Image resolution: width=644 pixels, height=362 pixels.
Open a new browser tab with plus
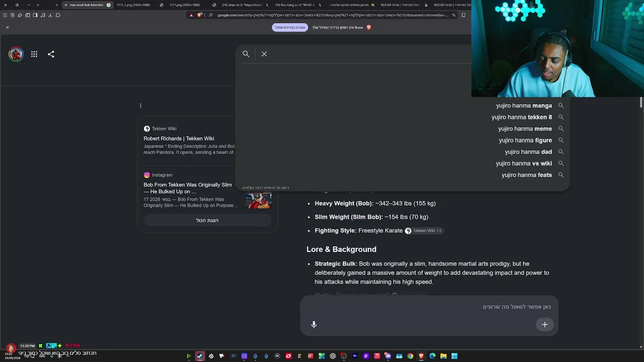tap(56, 5)
